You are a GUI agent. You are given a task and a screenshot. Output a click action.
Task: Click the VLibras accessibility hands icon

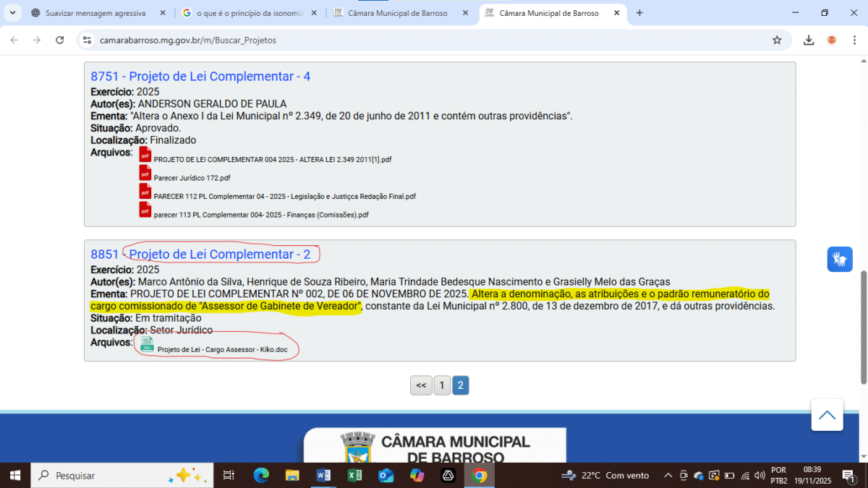click(840, 259)
